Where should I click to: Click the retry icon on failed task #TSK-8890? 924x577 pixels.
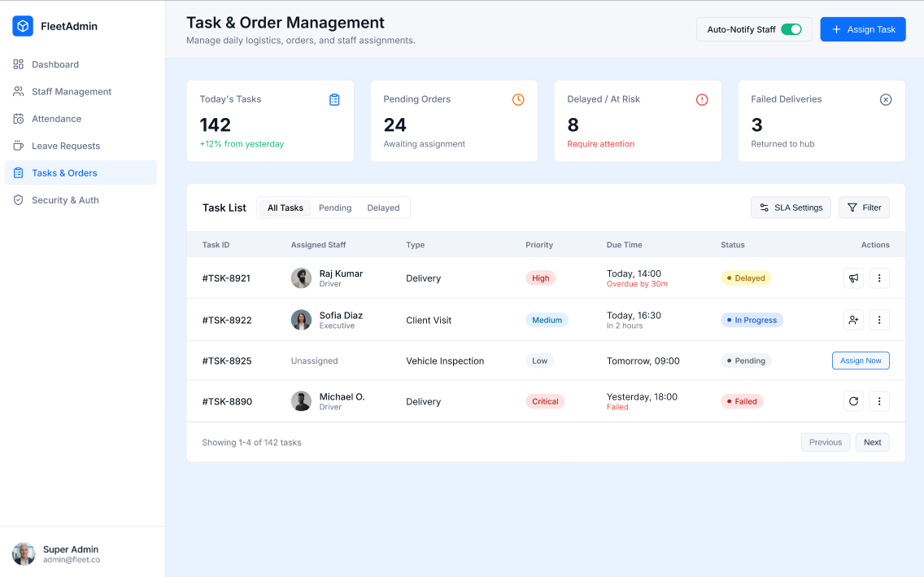tap(853, 401)
